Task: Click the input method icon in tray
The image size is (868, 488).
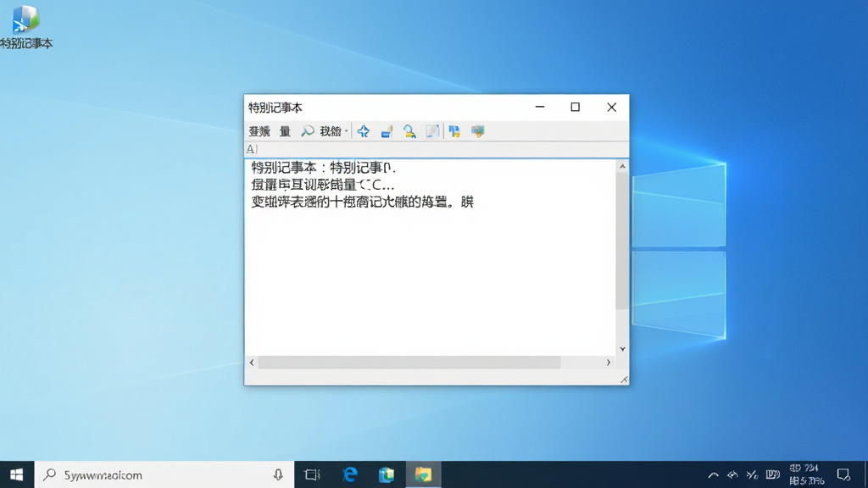Action: [x=772, y=474]
